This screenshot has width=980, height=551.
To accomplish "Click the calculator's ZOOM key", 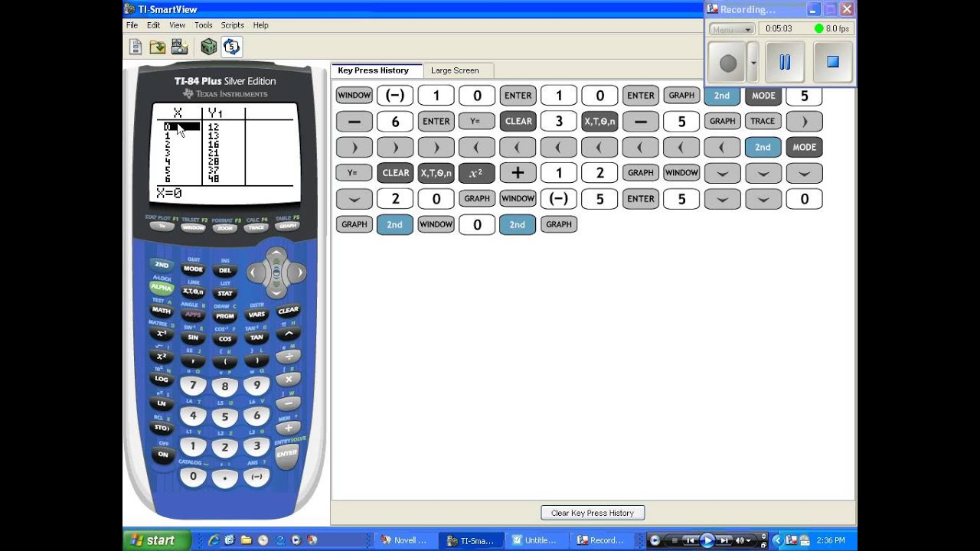I will point(225,227).
